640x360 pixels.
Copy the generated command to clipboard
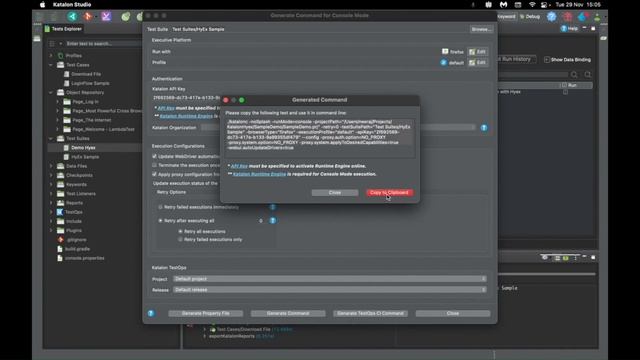click(x=389, y=193)
